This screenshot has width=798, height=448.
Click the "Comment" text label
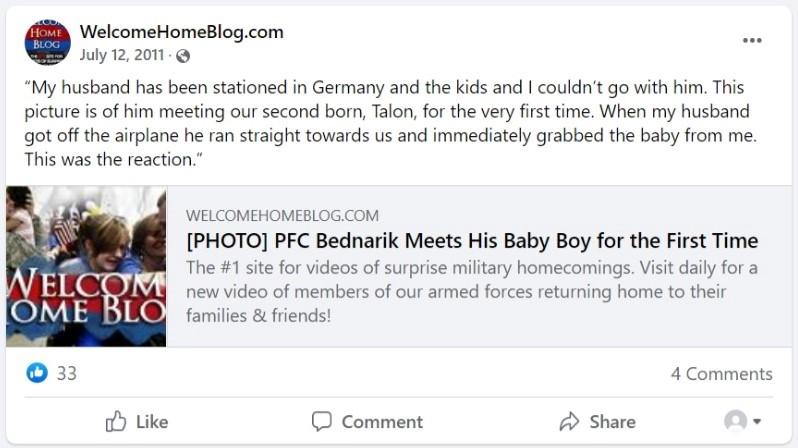pos(382,421)
